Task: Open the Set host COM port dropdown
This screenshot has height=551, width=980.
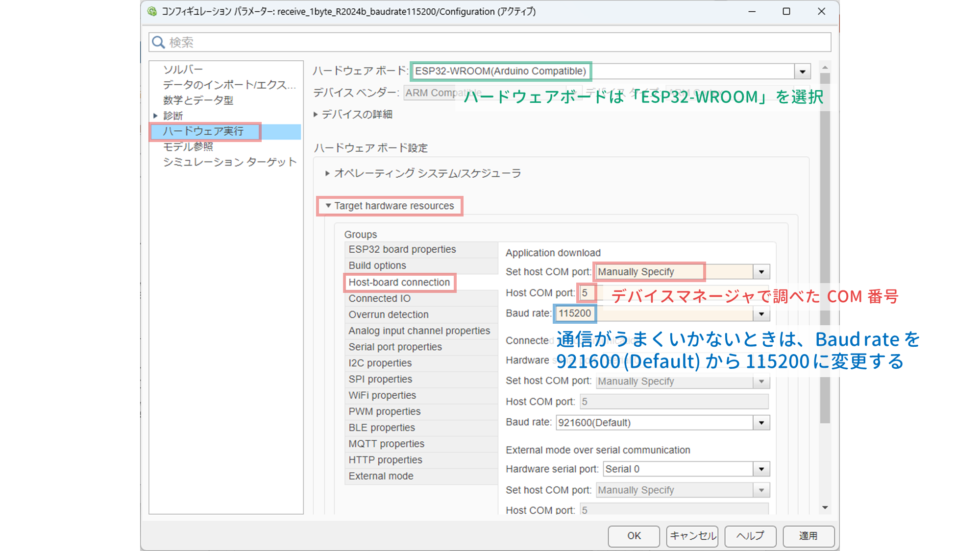Action: pyautogui.click(x=761, y=272)
